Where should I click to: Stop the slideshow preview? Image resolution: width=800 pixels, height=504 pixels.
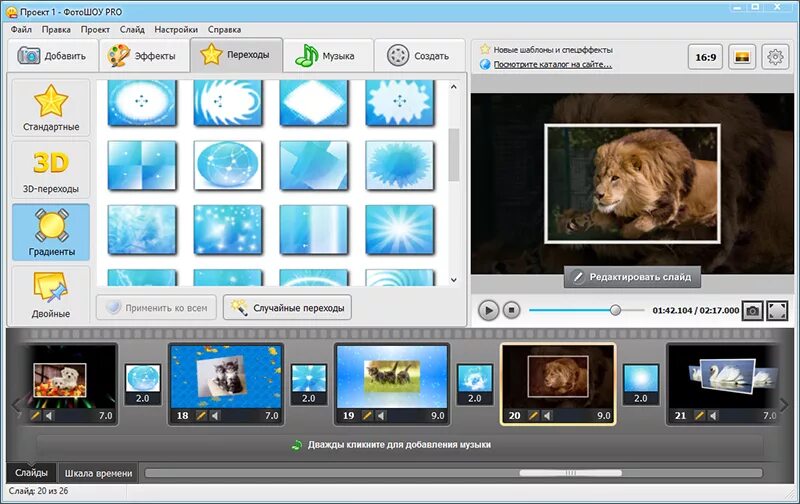511,310
